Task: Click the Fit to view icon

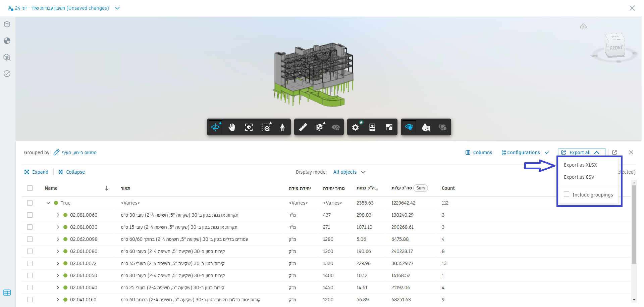Action: point(249,127)
